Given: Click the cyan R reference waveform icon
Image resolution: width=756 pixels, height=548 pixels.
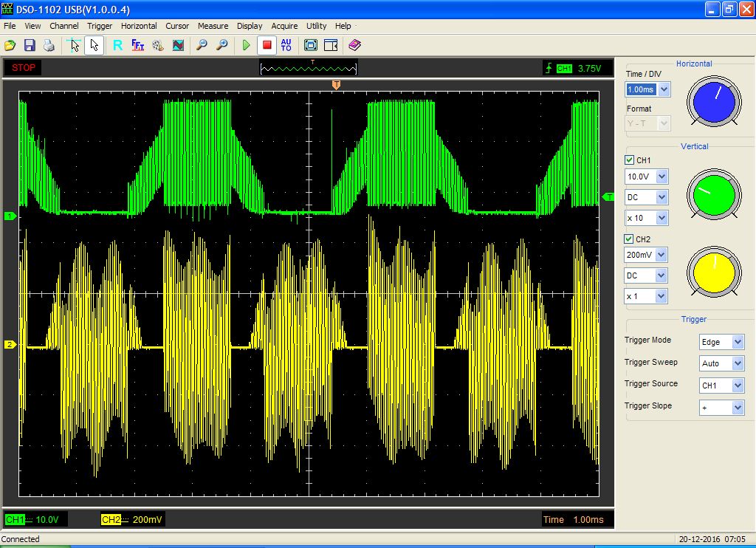Looking at the screenshot, I should [x=117, y=45].
